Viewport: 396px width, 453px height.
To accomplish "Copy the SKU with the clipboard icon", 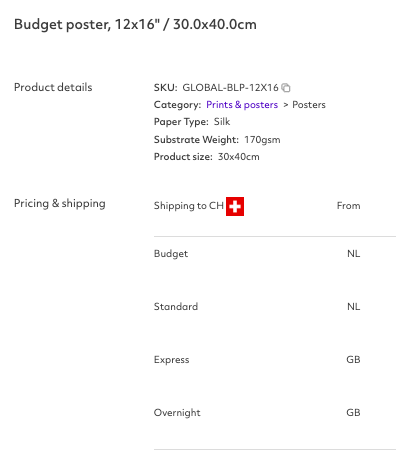I will [286, 88].
